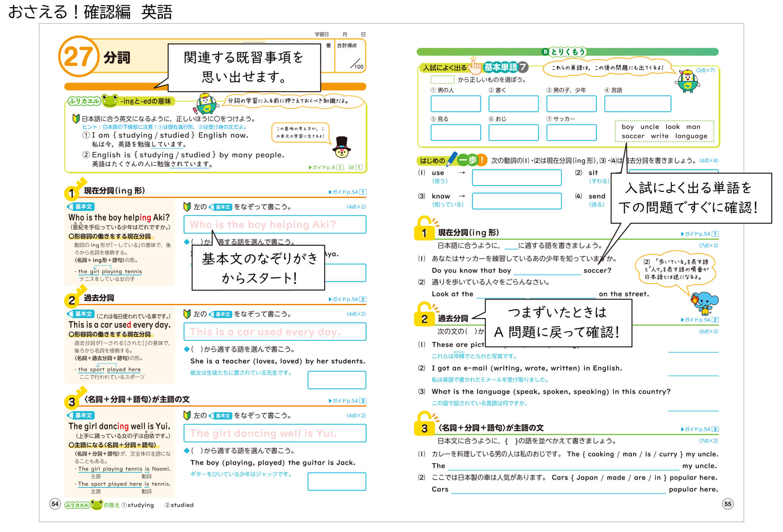Click the blank line after The for my uncle
The image size is (783, 532).
[x=563, y=466]
